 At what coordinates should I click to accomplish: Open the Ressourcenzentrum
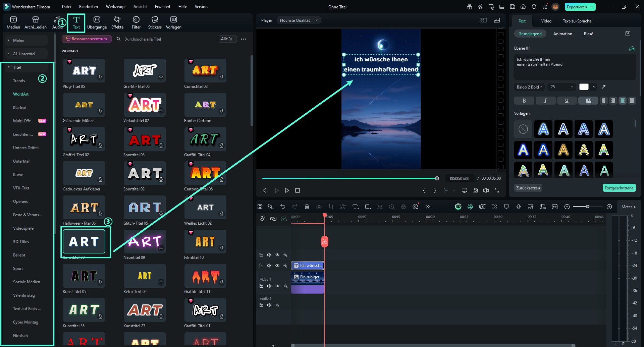87,39
